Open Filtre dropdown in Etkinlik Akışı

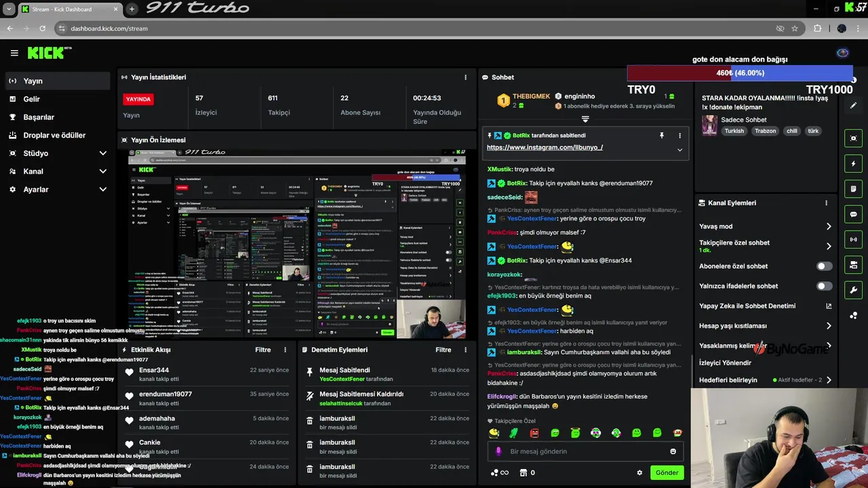[262, 350]
